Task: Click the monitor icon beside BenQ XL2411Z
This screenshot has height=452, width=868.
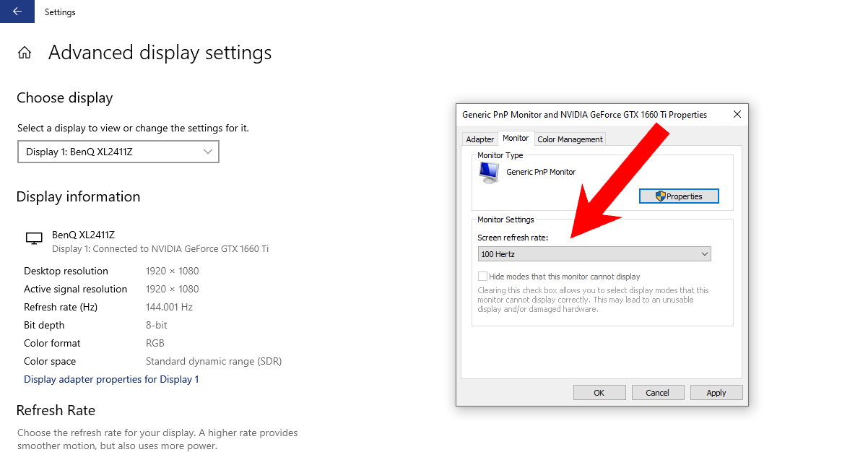Action: 33,239
